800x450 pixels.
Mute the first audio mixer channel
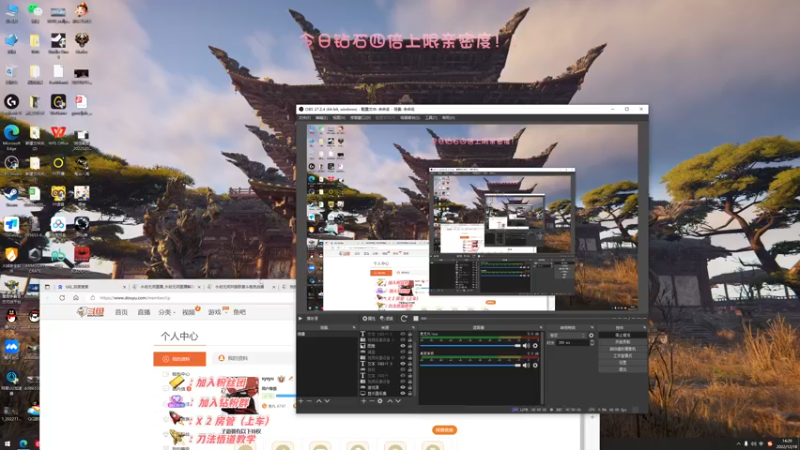point(526,345)
